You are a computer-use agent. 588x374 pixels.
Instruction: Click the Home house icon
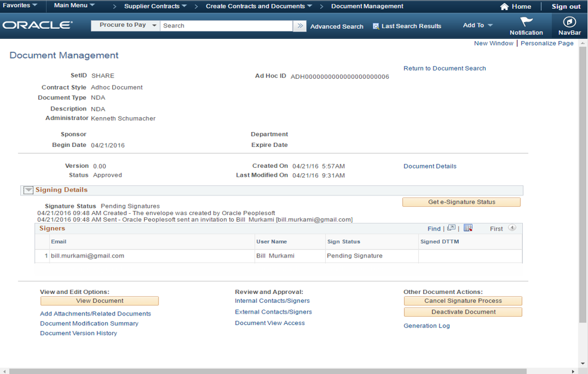click(504, 7)
